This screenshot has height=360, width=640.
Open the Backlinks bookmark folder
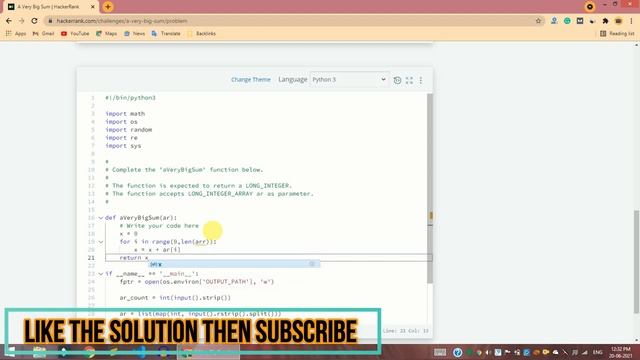point(202,33)
